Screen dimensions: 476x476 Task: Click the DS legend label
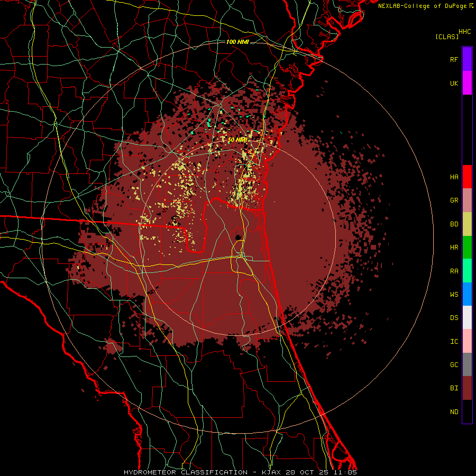pyautogui.click(x=454, y=317)
